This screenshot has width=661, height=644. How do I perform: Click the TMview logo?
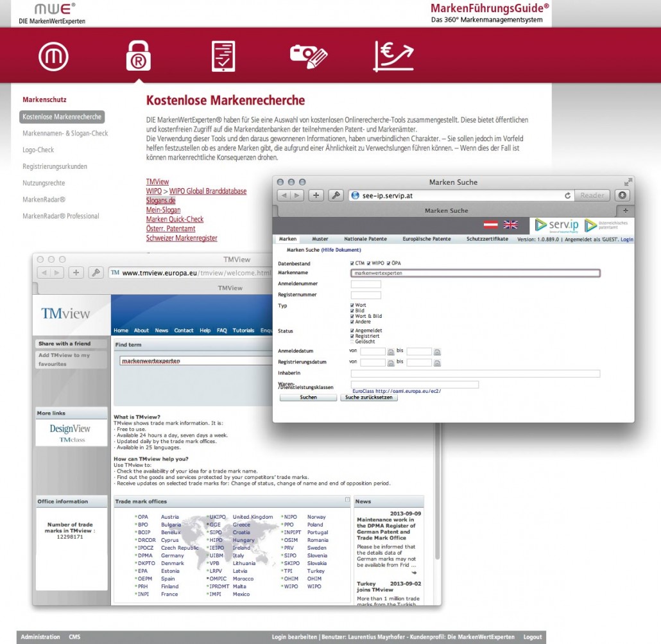[x=65, y=313]
